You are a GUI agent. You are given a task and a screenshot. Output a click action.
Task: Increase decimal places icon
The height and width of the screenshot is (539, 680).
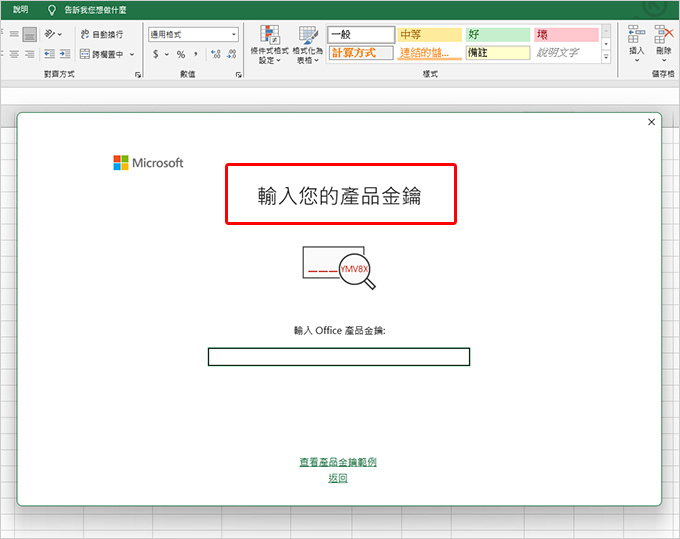click(216, 54)
